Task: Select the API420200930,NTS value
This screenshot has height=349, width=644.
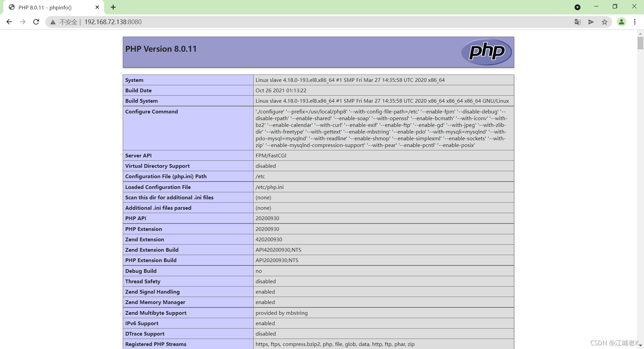Action: 278,250
